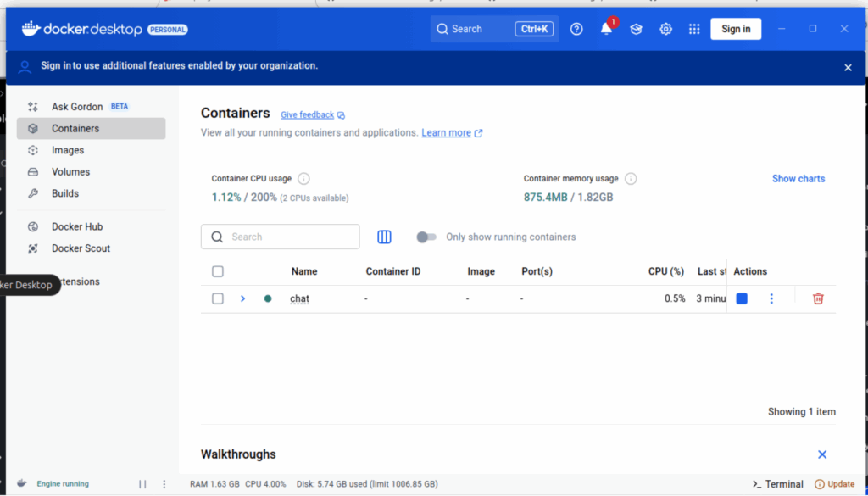Click the Engine running status text
The width and height of the screenshot is (868, 496).
[x=63, y=484]
